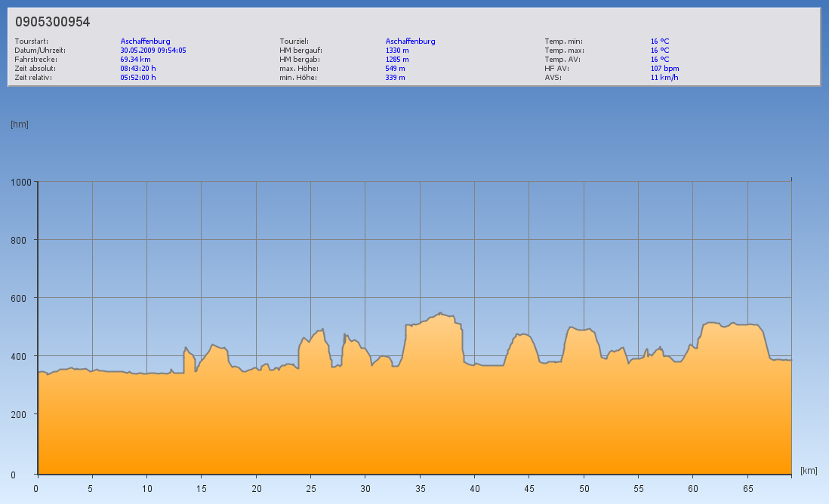Click the Fahrstrecke value 69.34 km
The width and height of the screenshot is (829, 504).
136,59
